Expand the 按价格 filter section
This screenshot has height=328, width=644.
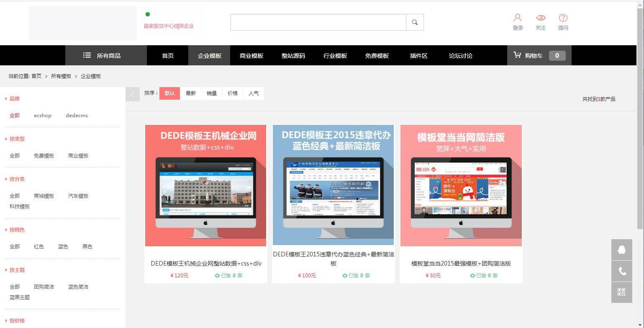[17, 320]
